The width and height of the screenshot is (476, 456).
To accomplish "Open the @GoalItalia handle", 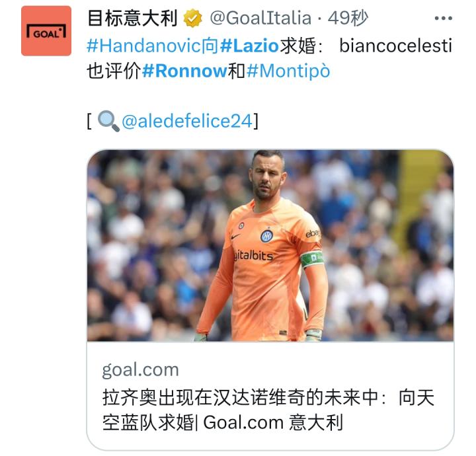I will click(260, 18).
